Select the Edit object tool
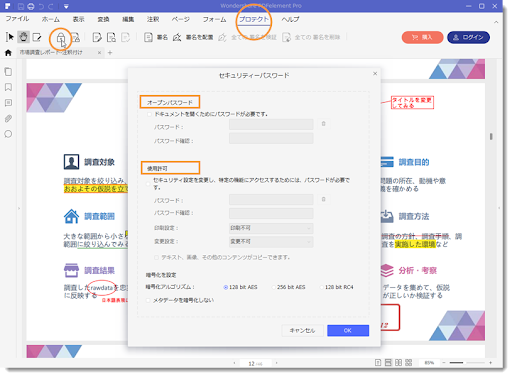The width and height of the screenshot is (512, 377). pyautogui.click(x=37, y=37)
